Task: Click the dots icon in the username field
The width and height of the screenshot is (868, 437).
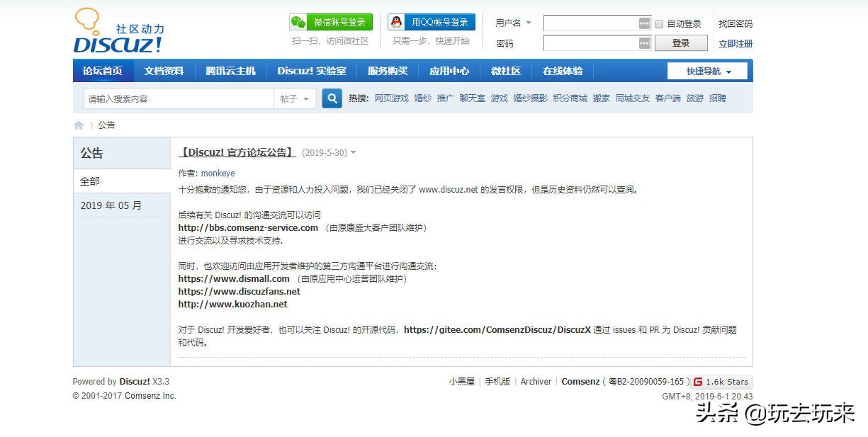Action: tap(643, 23)
